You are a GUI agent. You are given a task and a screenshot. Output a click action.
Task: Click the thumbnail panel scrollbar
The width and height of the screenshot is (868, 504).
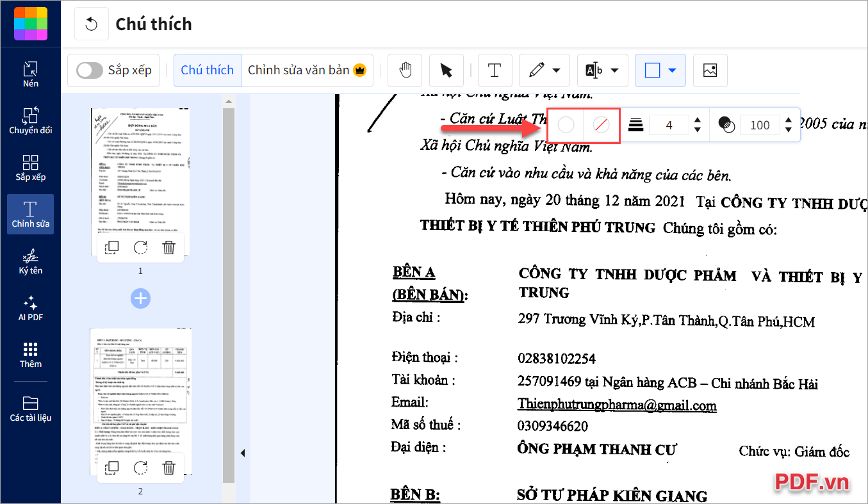tap(229, 295)
